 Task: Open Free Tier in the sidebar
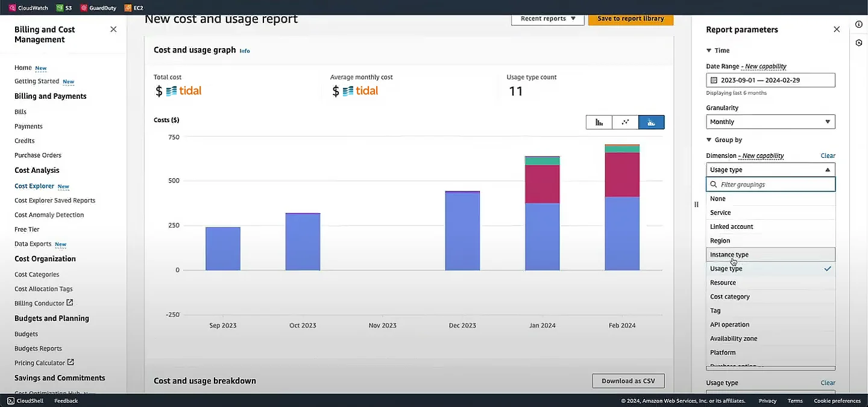(x=27, y=229)
